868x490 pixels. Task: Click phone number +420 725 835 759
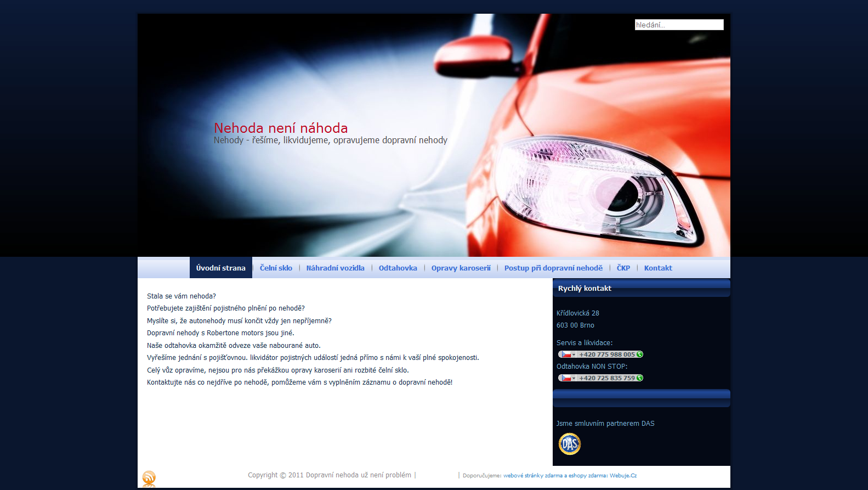[x=607, y=378]
